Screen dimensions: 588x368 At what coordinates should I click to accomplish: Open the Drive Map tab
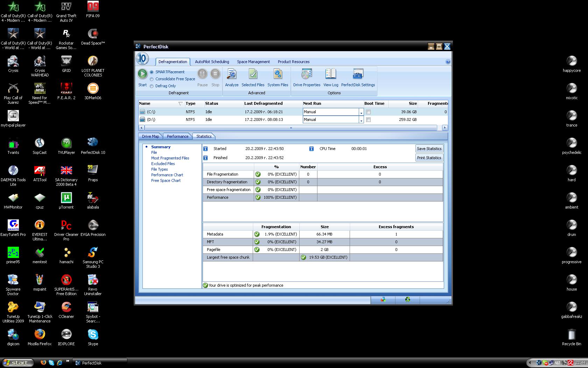coord(150,136)
